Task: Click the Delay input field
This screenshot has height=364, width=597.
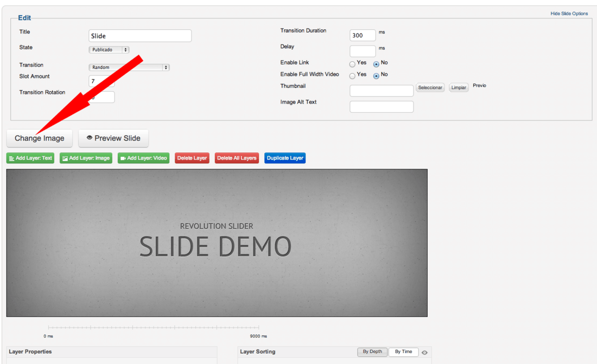Action: [x=363, y=51]
